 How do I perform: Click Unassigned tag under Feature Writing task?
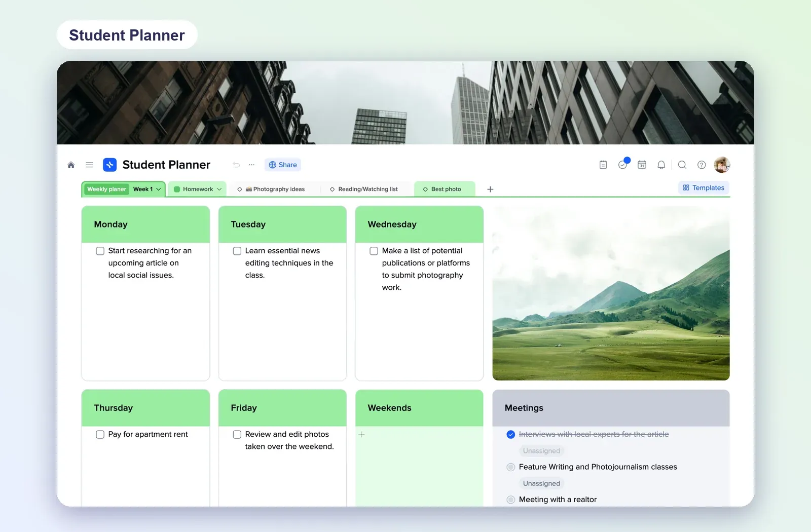click(541, 483)
